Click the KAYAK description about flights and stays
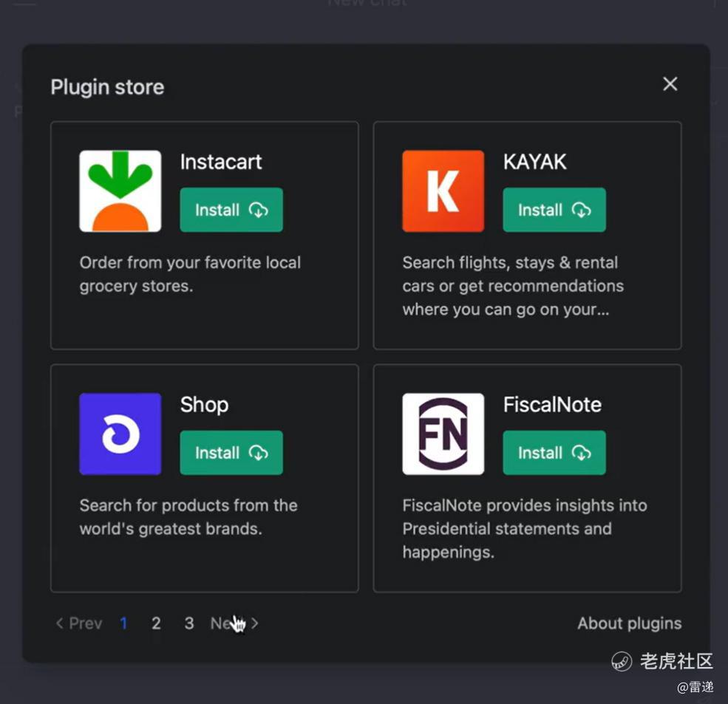 pyautogui.click(x=513, y=286)
